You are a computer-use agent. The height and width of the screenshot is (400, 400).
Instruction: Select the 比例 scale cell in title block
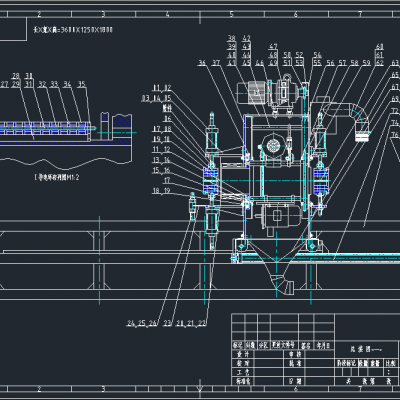[x=390, y=363]
